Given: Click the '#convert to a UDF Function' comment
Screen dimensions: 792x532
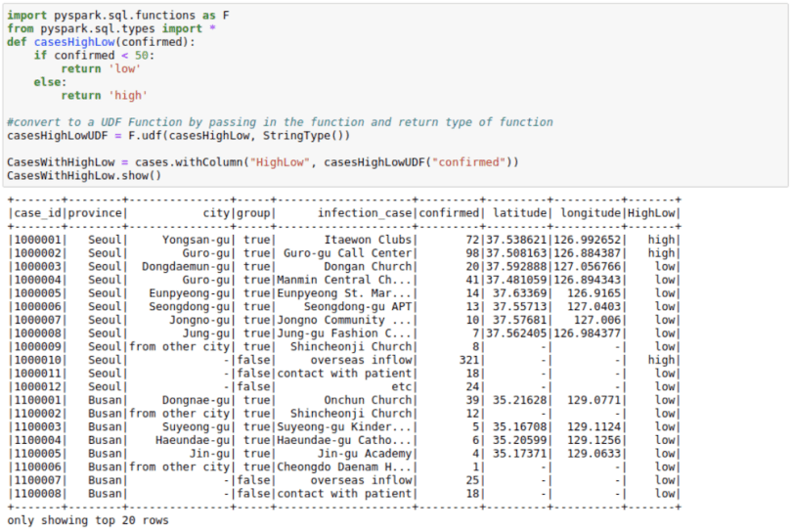Looking at the screenshot, I should [x=280, y=122].
